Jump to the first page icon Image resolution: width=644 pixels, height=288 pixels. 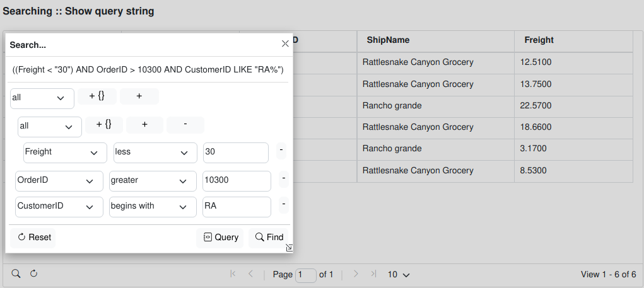tap(233, 274)
